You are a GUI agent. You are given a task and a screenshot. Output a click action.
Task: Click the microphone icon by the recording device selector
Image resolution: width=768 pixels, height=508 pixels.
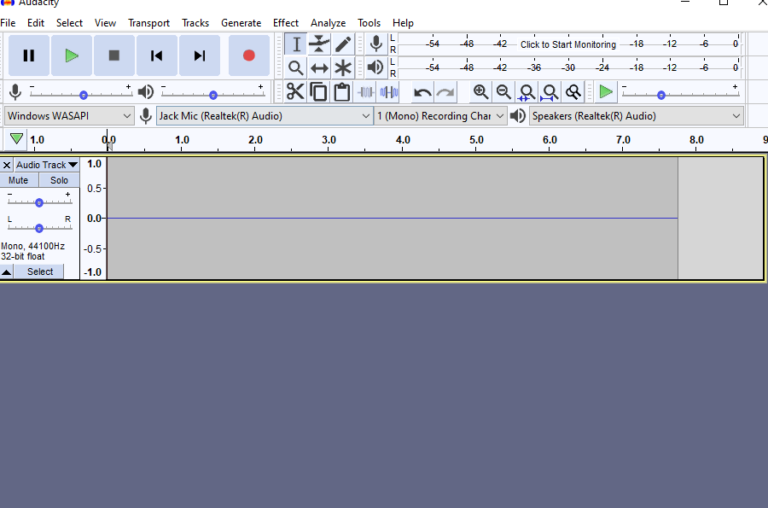[145, 116]
